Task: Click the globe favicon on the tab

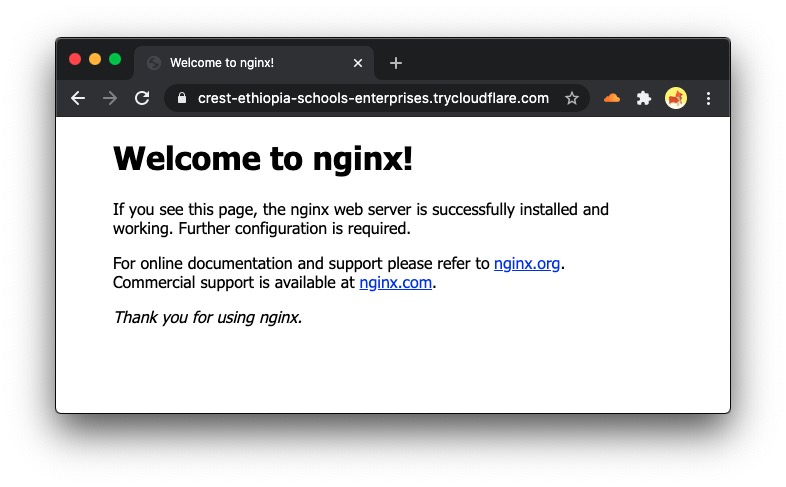Action: [x=154, y=63]
